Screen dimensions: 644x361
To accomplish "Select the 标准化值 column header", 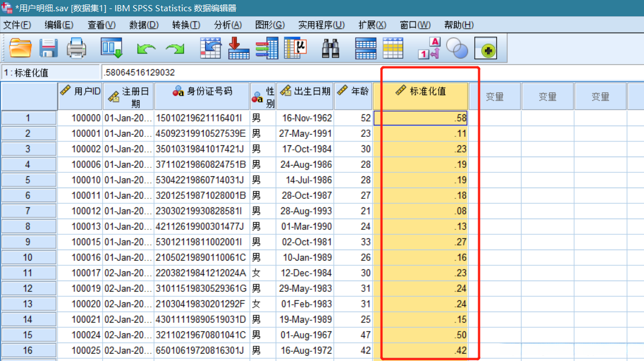I will click(421, 96).
